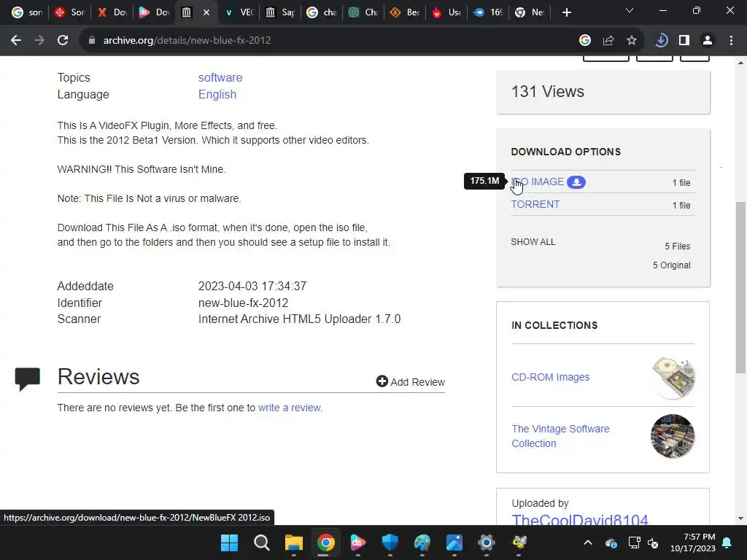Click SHOW ALL download files
The image size is (747, 560).
(x=533, y=242)
